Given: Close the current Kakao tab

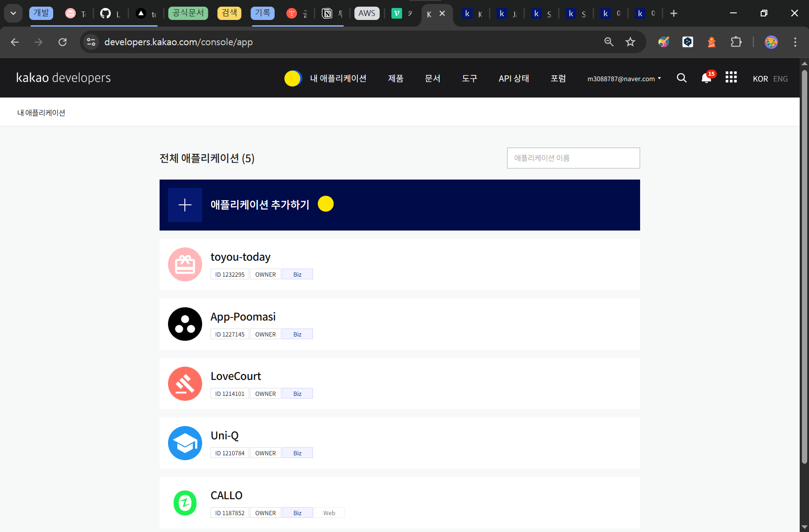Looking at the screenshot, I should click(442, 14).
